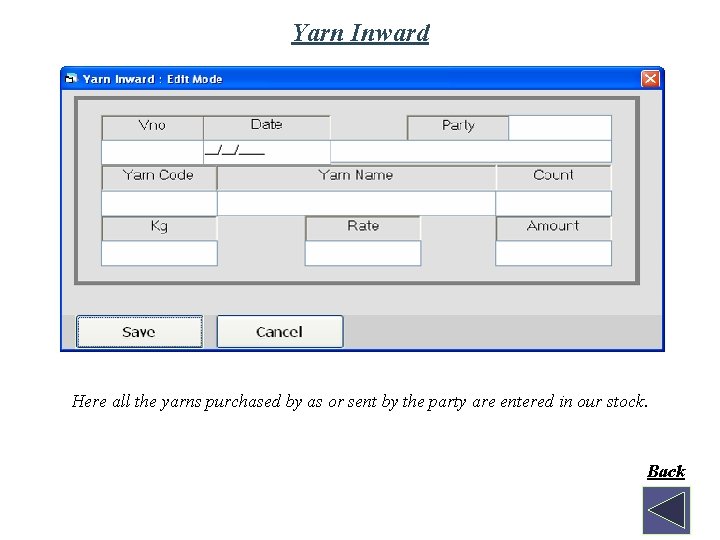Focus the Date input field
Screen dimensions: 720x540
point(267,152)
